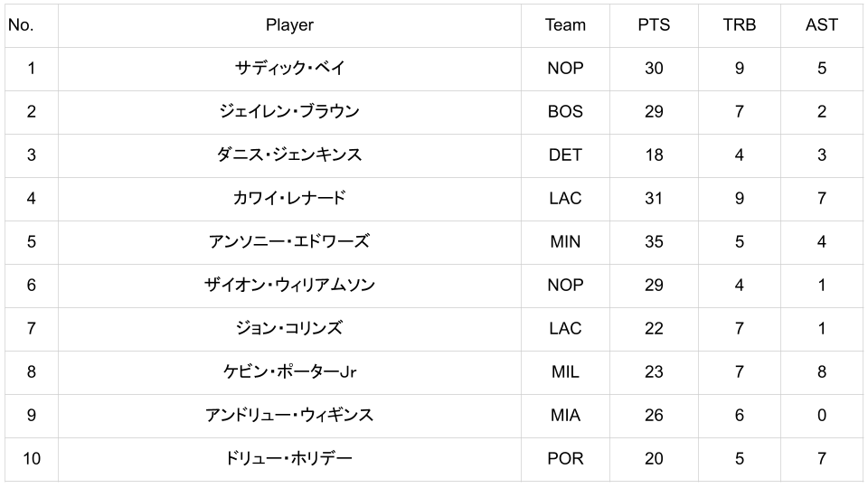Click the Team column header
This screenshot has height=488, width=868.
click(x=565, y=25)
